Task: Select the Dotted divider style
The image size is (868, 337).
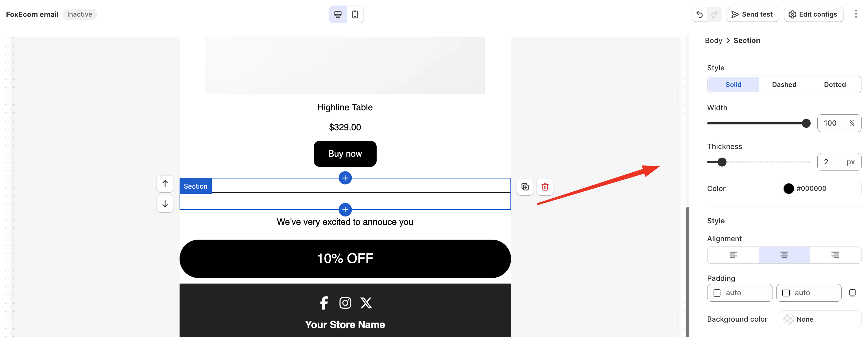Action: pos(834,85)
